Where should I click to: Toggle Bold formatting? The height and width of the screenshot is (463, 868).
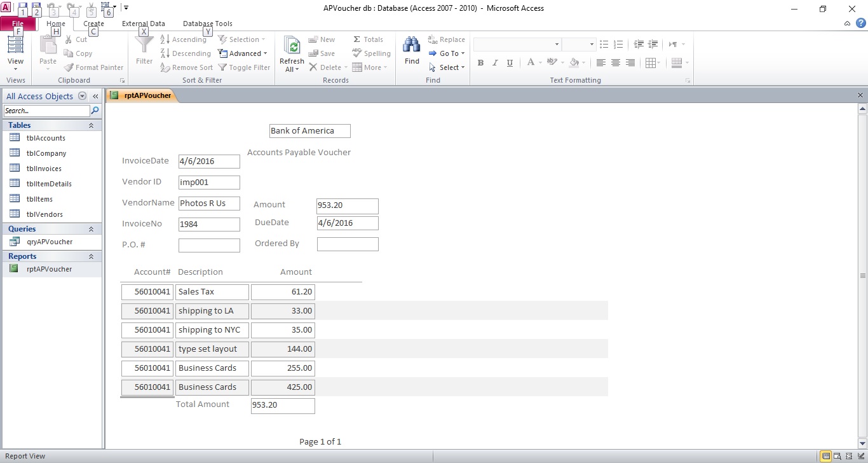coord(480,63)
